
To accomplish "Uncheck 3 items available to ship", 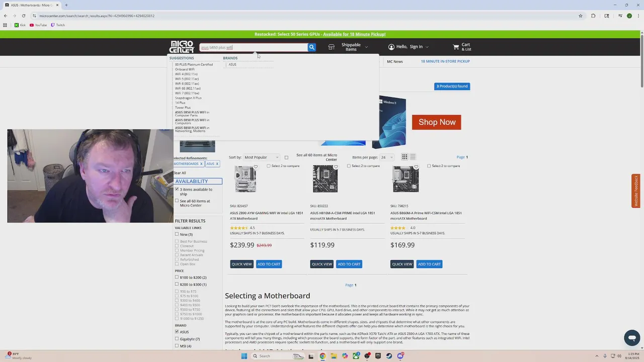I will tap(177, 189).
